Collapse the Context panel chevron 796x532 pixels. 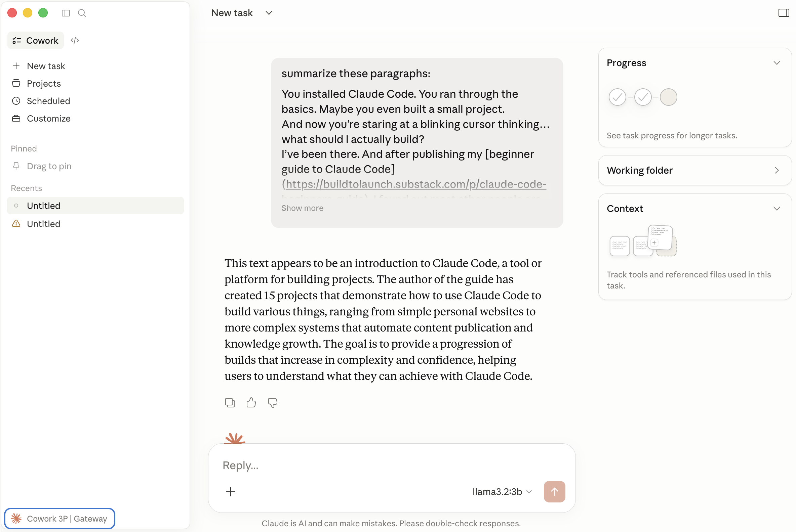(x=776, y=208)
